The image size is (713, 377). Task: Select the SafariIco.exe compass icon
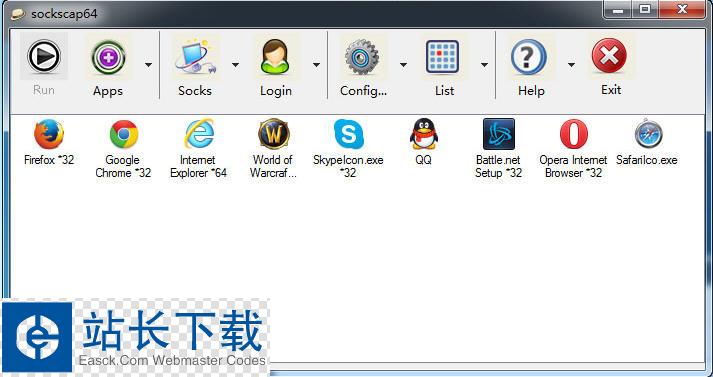click(648, 134)
